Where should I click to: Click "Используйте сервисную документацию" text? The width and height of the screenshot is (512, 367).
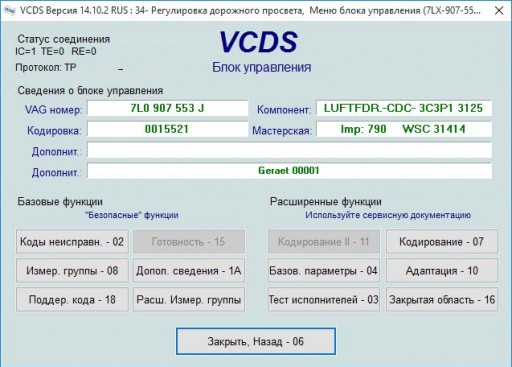click(388, 215)
